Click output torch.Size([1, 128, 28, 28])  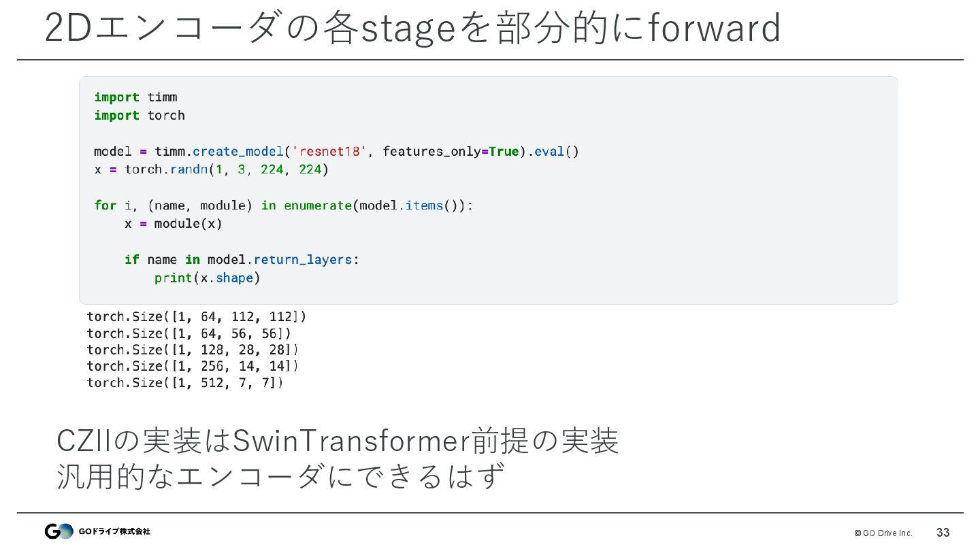193,350
